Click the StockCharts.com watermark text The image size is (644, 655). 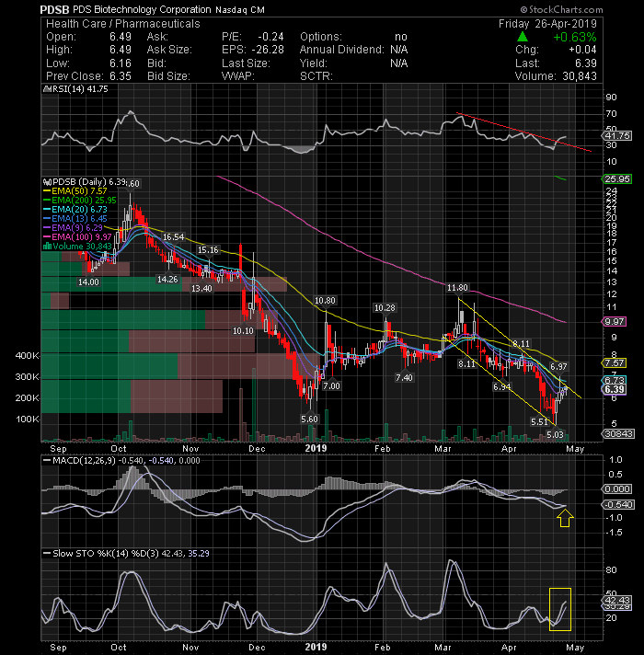click(562, 9)
